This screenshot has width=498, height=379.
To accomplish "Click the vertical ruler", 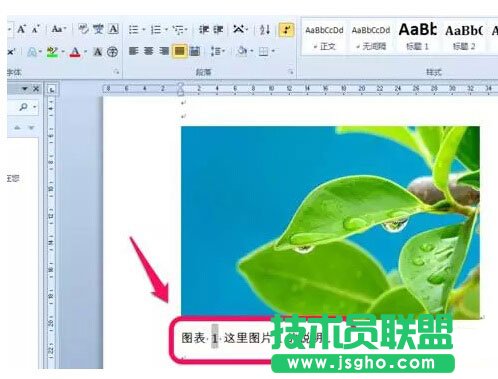I will tap(51, 232).
